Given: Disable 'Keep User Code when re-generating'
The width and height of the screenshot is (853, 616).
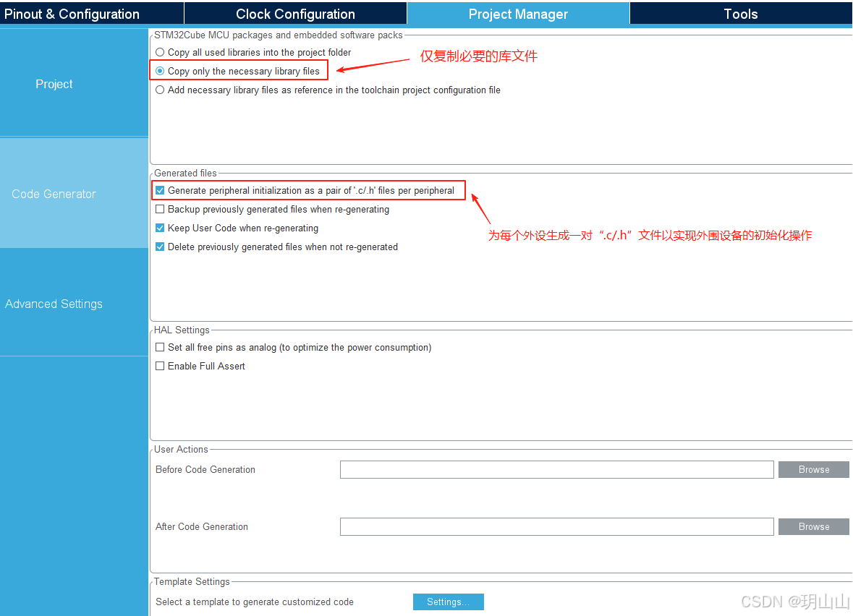Looking at the screenshot, I should tap(160, 228).
